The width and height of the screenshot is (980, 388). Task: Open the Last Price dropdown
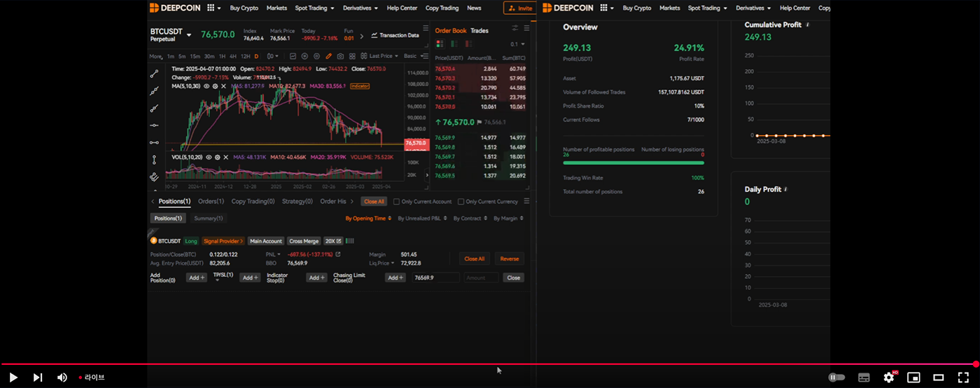pyautogui.click(x=383, y=56)
